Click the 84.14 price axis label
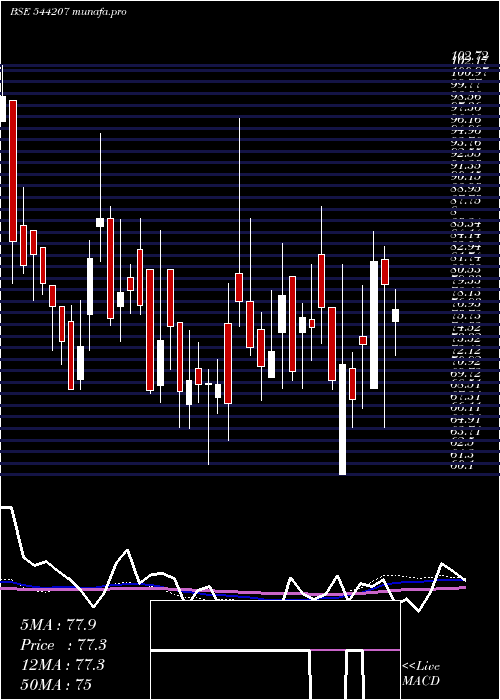 click(467, 234)
